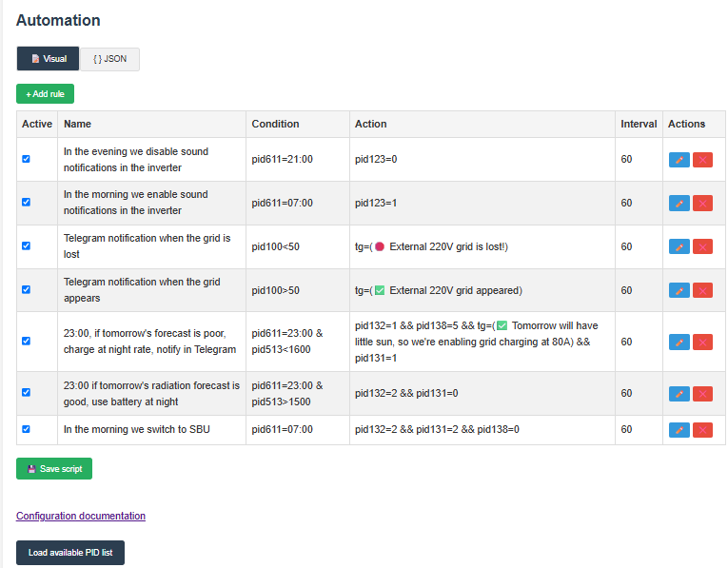This screenshot has width=728, height=568.
Task: Edit the switch to SBU rule
Action: click(679, 430)
